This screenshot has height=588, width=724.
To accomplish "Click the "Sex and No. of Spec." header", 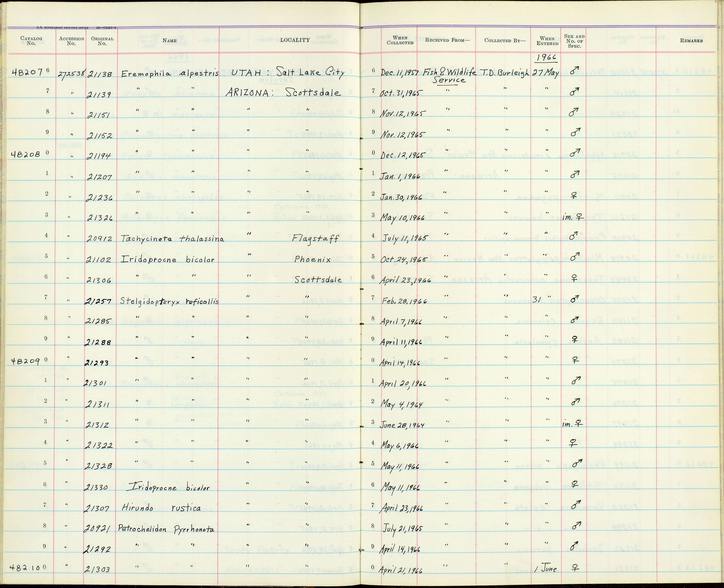I will pos(574,41).
